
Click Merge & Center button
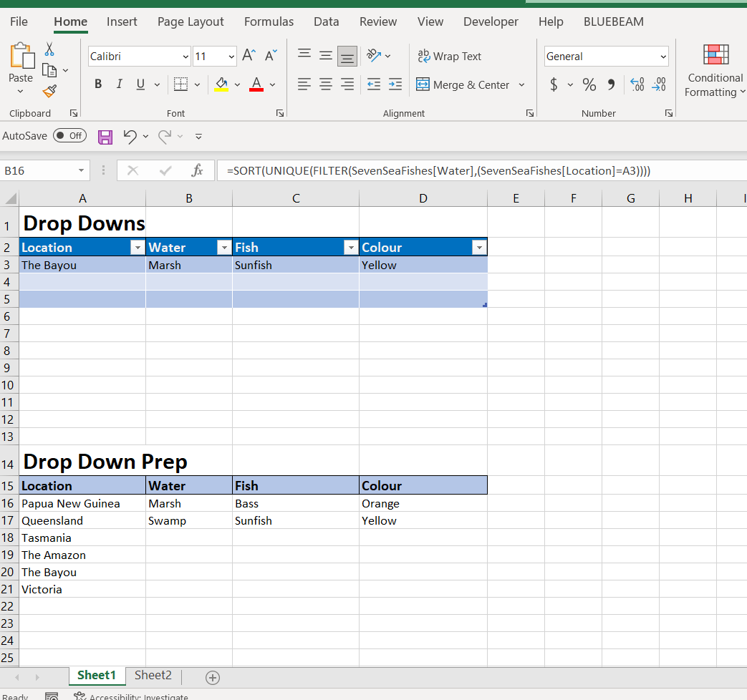(463, 84)
